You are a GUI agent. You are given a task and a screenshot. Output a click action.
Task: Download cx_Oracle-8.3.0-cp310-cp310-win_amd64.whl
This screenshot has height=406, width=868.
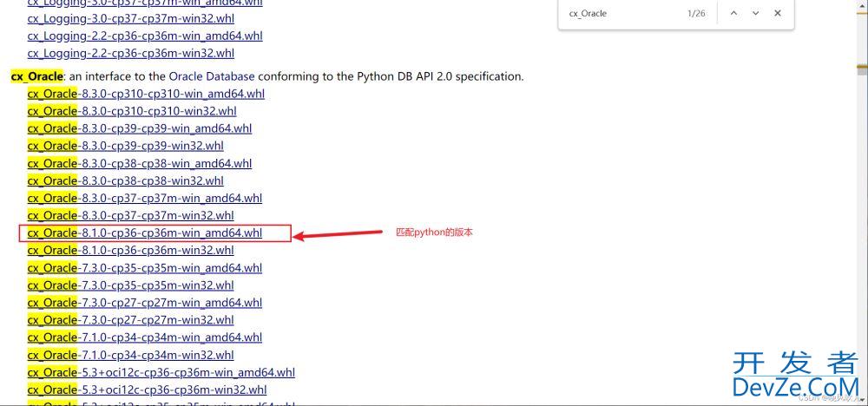[146, 94]
